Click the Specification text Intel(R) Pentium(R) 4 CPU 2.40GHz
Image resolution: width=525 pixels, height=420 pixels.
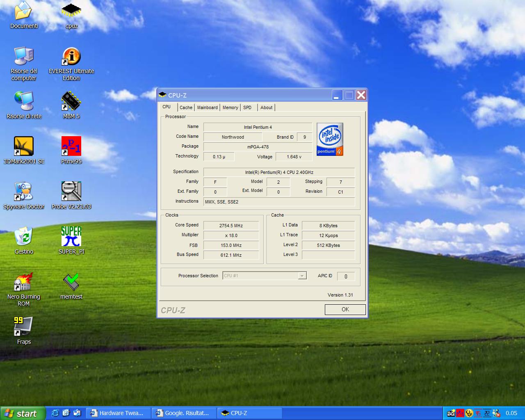279,172
